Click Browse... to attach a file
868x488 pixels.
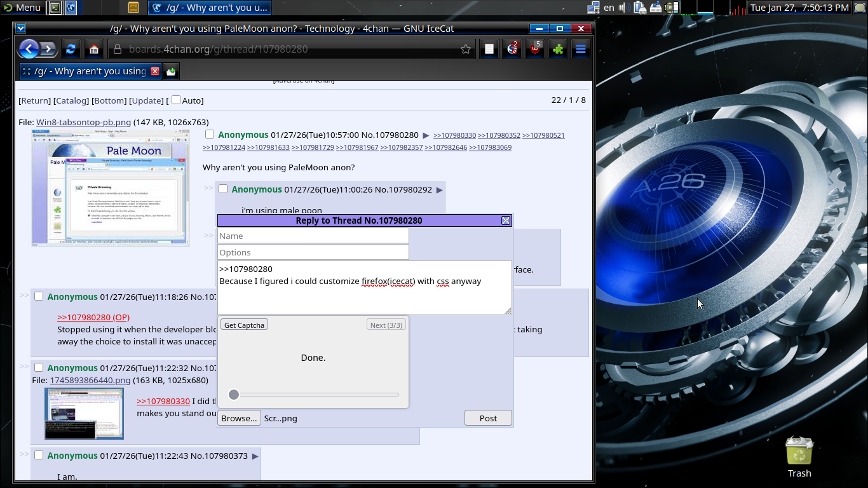point(239,418)
